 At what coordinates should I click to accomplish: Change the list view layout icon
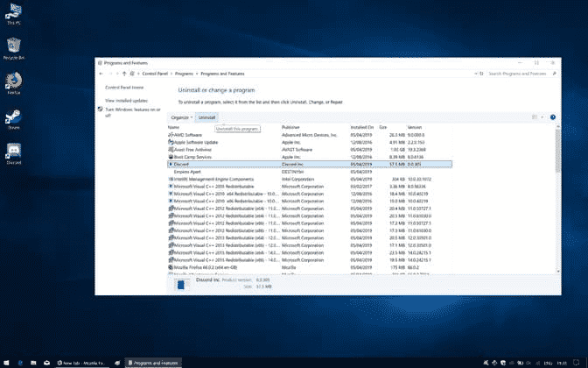click(x=535, y=117)
